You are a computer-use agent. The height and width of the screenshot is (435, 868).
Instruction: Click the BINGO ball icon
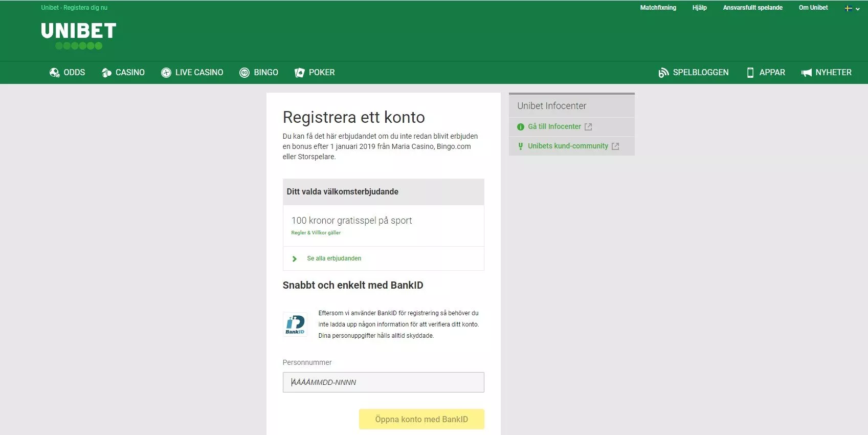(244, 73)
